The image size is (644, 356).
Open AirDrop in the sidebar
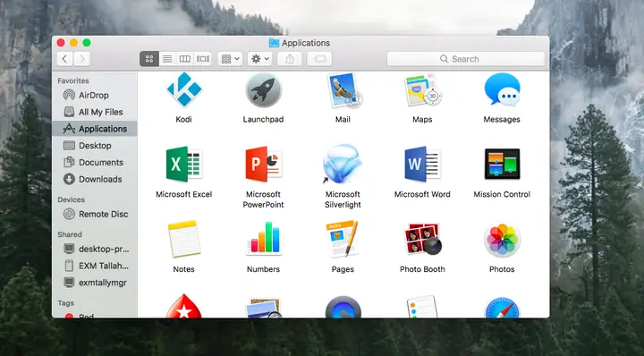(x=95, y=96)
